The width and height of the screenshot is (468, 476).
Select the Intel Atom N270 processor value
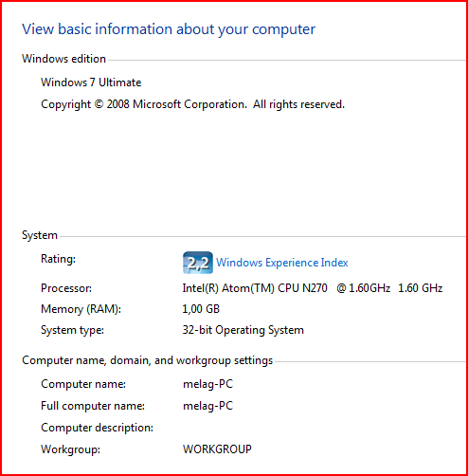[x=313, y=288]
